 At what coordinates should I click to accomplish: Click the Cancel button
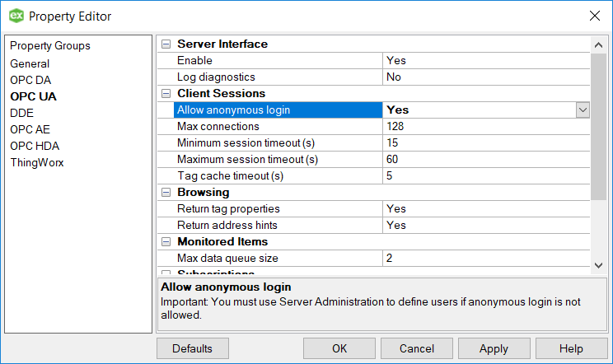point(416,348)
